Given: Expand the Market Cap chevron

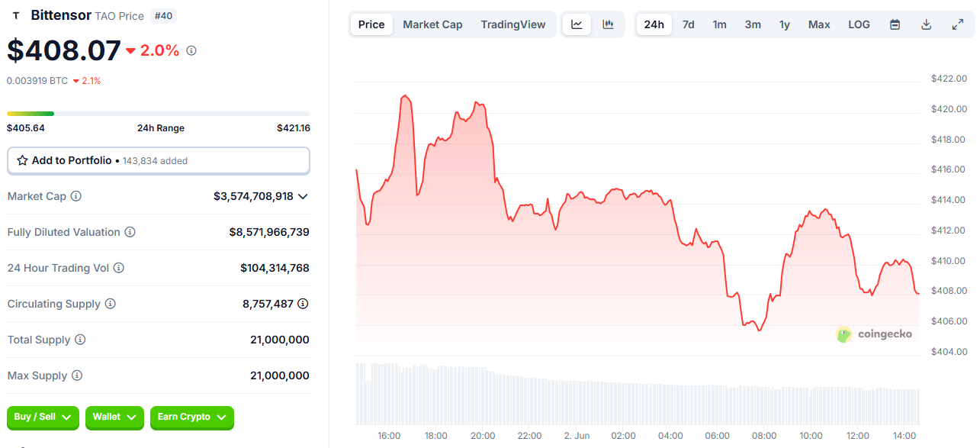Looking at the screenshot, I should 303,196.
